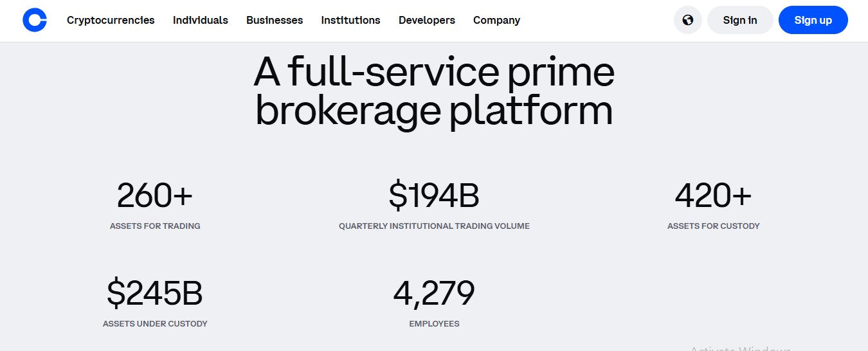
Task: Expand the Businesses navigation menu
Action: pyautogui.click(x=275, y=20)
